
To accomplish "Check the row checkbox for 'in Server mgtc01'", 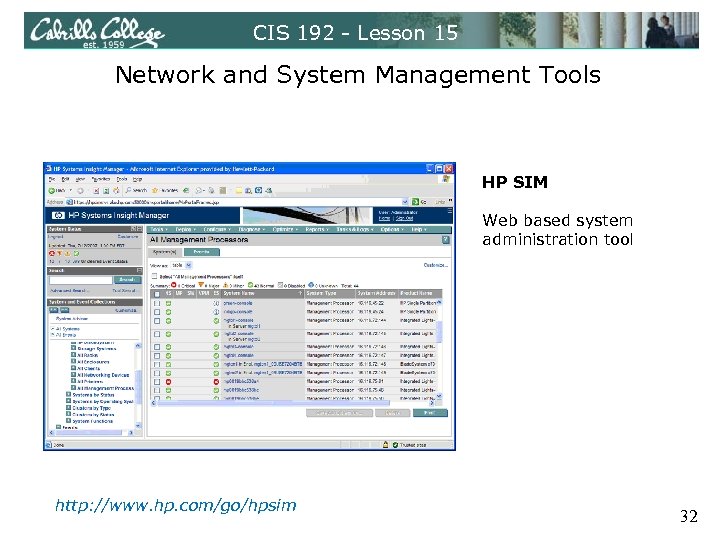I will 157,321.
